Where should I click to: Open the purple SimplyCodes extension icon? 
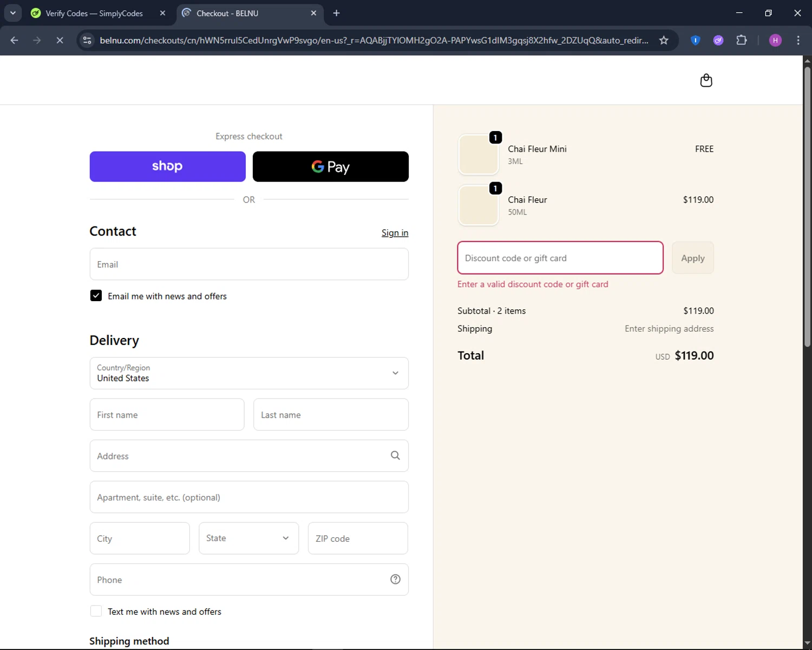[718, 40]
